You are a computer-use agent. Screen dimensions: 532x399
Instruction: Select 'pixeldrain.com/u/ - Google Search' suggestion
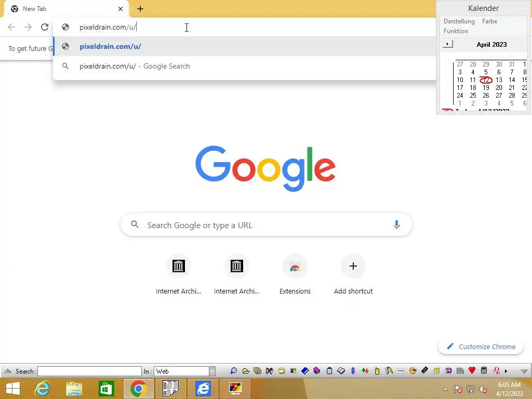244,66
